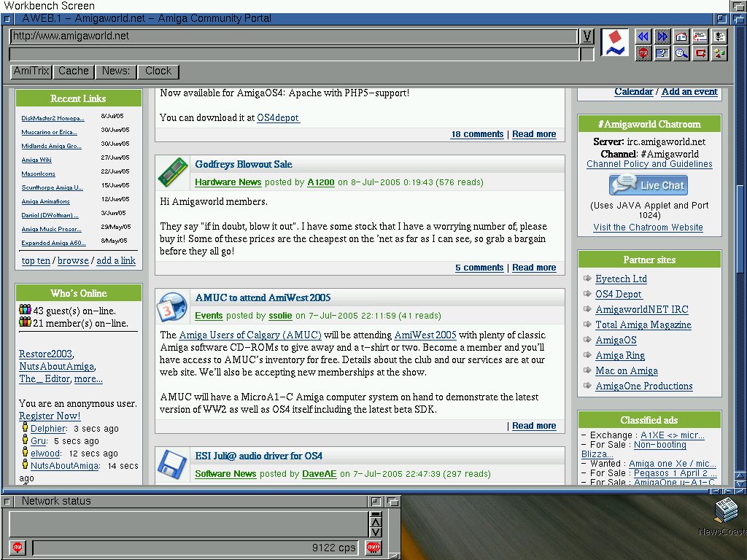Screen dimensions: 747x560
Task: Open the Amiga Users of Calgary (AMUC) link
Action: [x=250, y=335]
